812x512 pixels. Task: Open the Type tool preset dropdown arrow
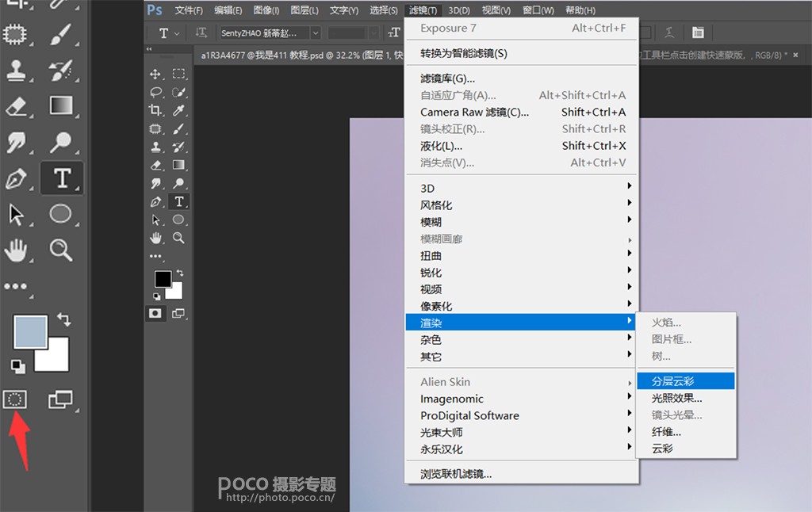click(177, 33)
